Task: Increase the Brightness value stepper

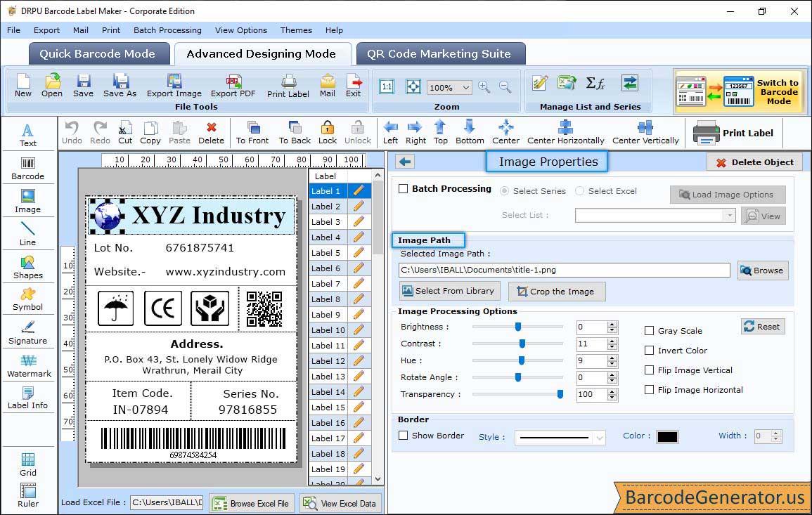Action: (x=612, y=325)
